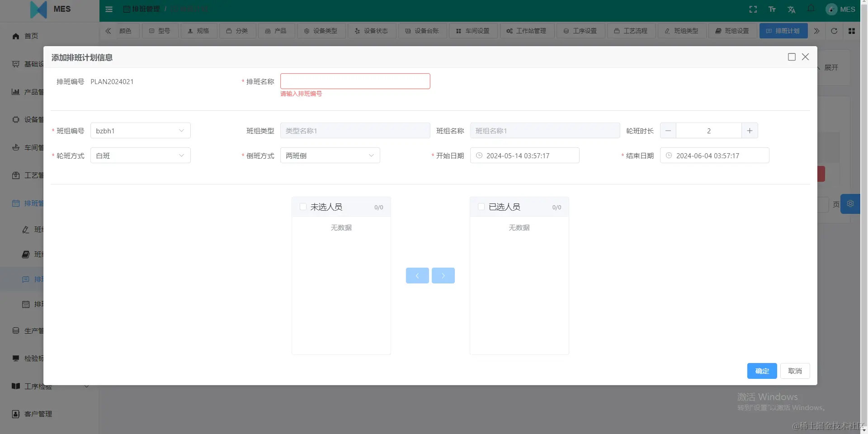Viewport: 868px width, 434px height.
Task: Switch to the 工艺流程 tab
Action: (632, 31)
